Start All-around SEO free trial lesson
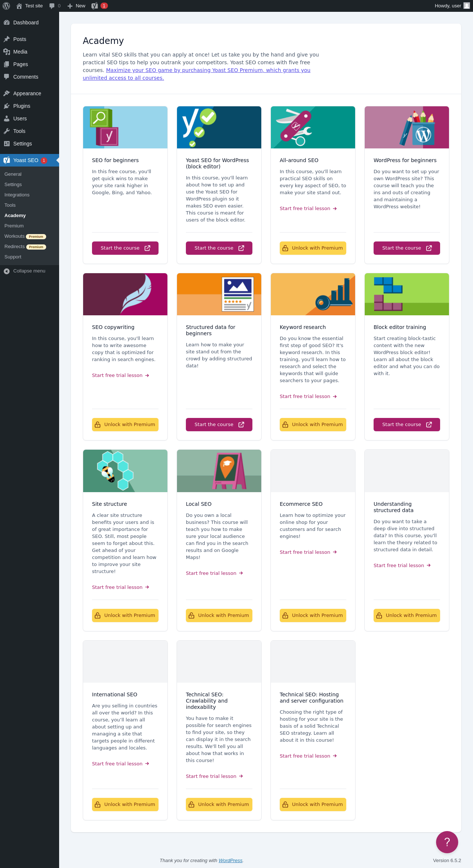This screenshot has width=473, height=868. [x=308, y=209]
